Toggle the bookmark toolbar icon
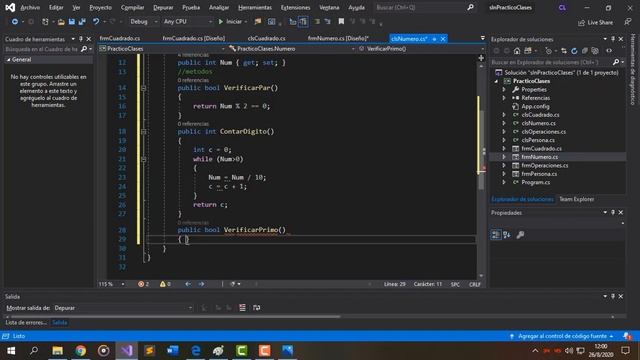640x360 pixels. [x=341, y=22]
